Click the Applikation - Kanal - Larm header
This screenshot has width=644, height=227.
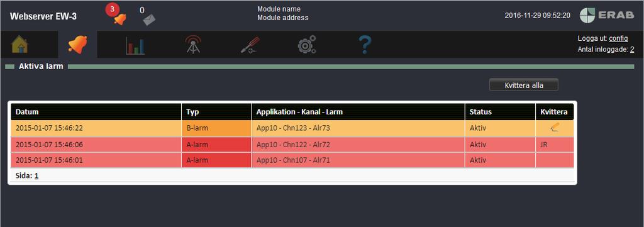click(358, 112)
